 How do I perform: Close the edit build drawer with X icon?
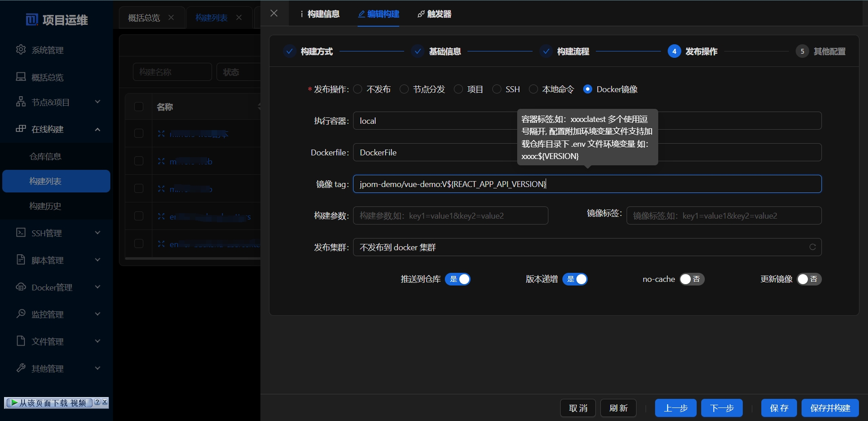pyautogui.click(x=274, y=13)
